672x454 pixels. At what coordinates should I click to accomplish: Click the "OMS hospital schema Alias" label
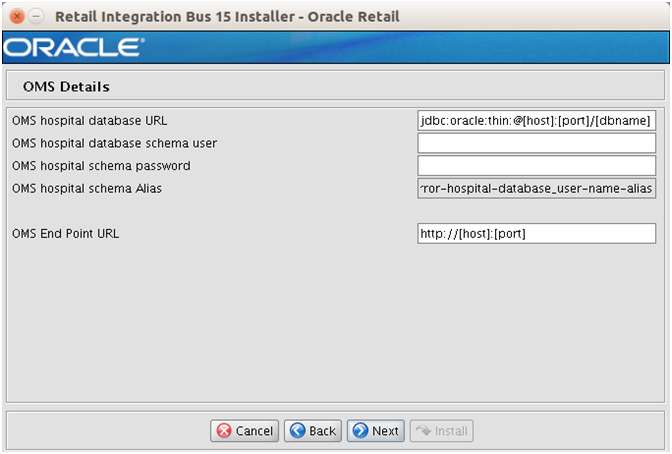(87, 188)
